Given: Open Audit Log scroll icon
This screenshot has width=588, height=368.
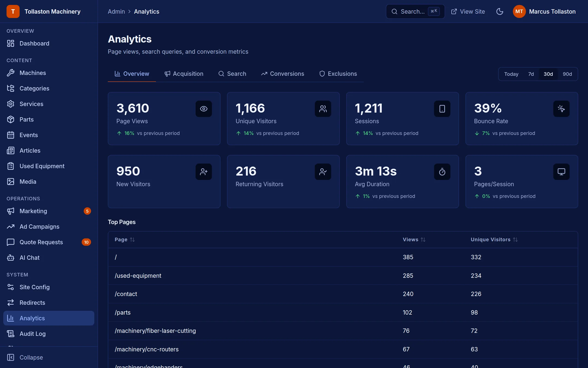Looking at the screenshot, I should [x=11, y=334].
